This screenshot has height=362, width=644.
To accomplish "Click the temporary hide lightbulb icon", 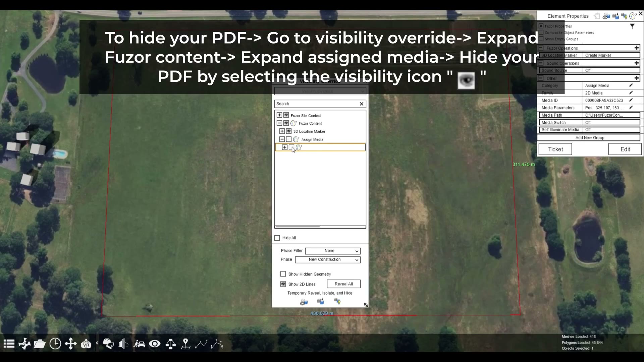I will (x=337, y=301).
